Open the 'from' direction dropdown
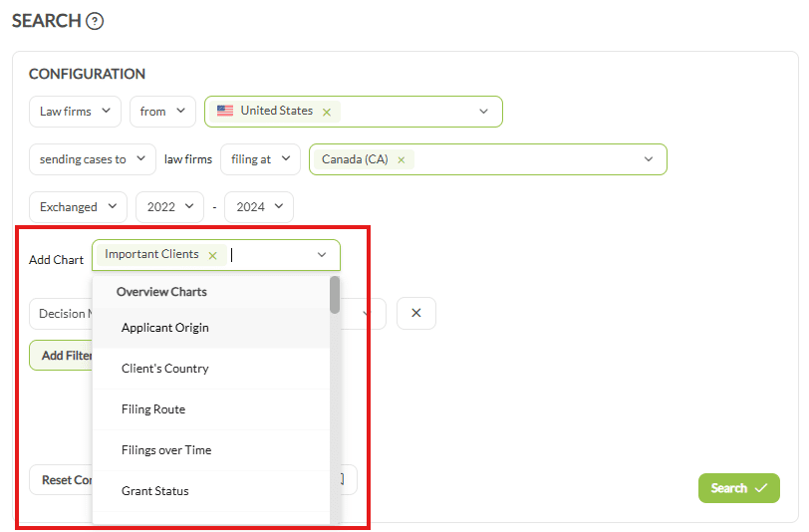 pyautogui.click(x=162, y=112)
